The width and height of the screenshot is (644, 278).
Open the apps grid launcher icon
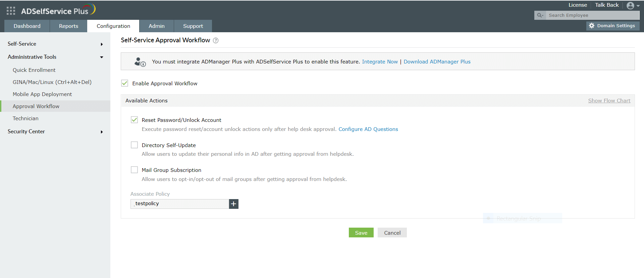point(11,11)
